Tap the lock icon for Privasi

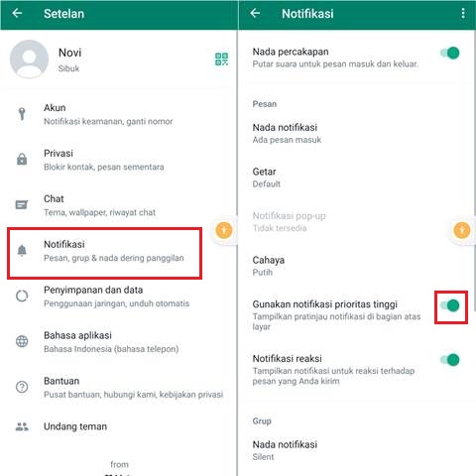pyautogui.click(x=22, y=160)
